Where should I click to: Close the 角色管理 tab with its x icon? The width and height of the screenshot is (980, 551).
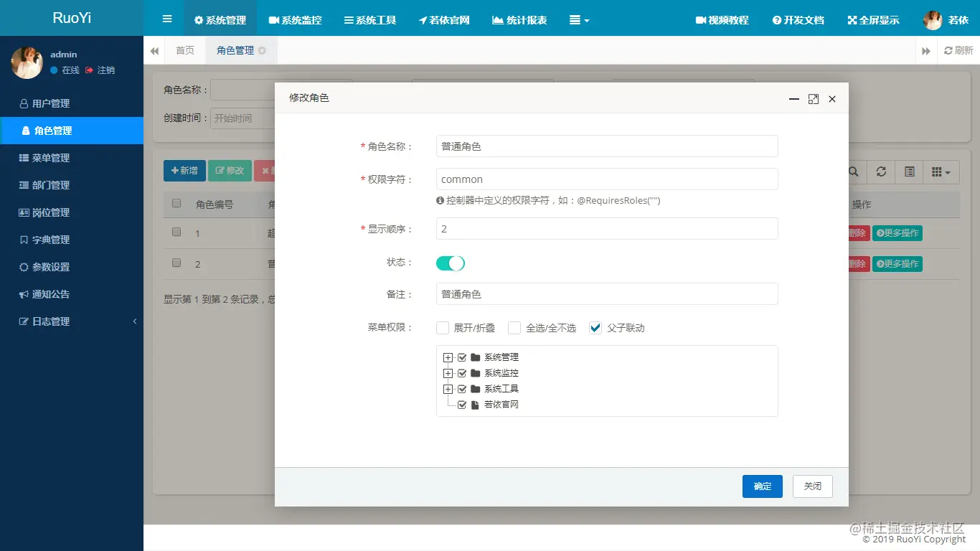(x=263, y=50)
